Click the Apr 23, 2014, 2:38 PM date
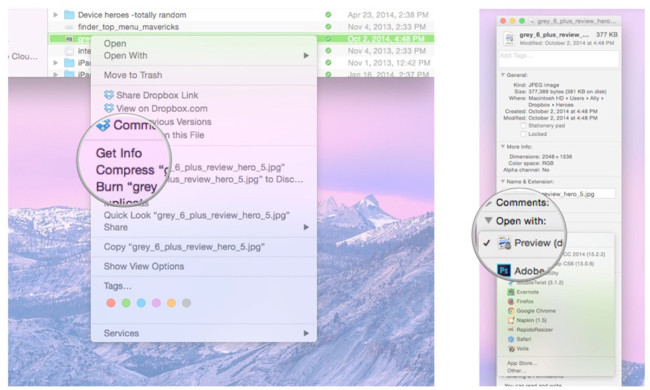The height and width of the screenshot is (390, 650). point(388,15)
